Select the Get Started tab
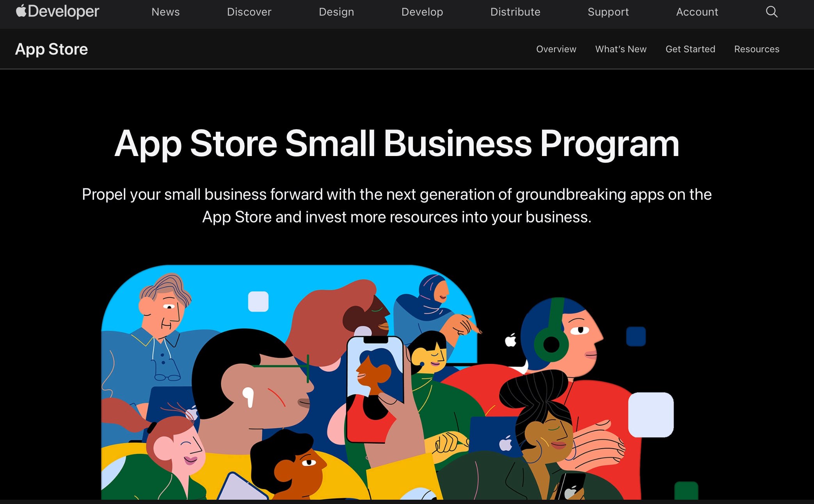814x504 pixels. 690,49
